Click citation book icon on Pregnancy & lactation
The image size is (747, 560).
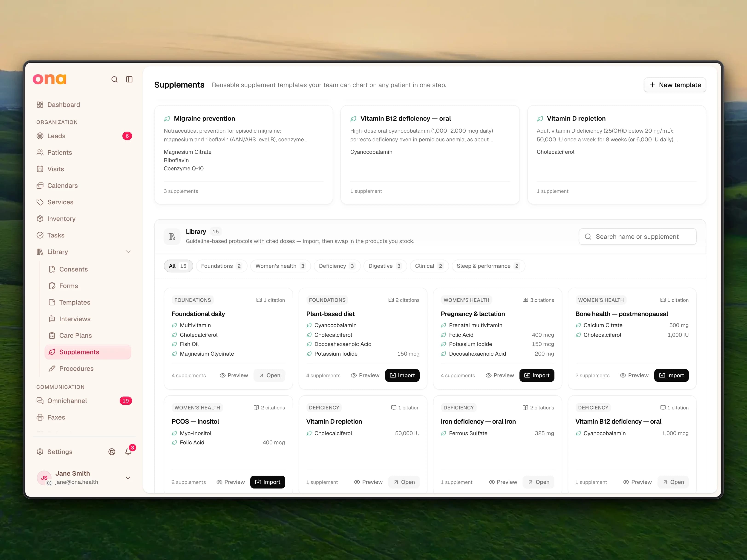pos(525,300)
